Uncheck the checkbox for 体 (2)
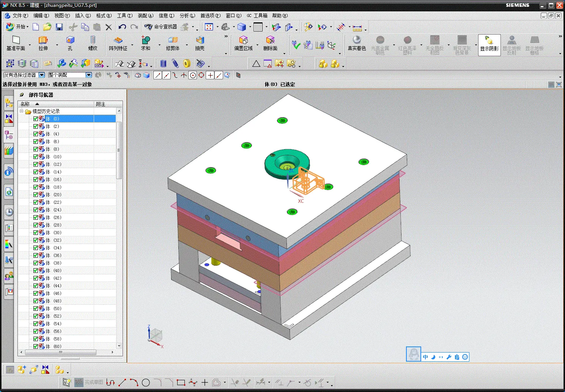565x392 pixels. [36, 126]
